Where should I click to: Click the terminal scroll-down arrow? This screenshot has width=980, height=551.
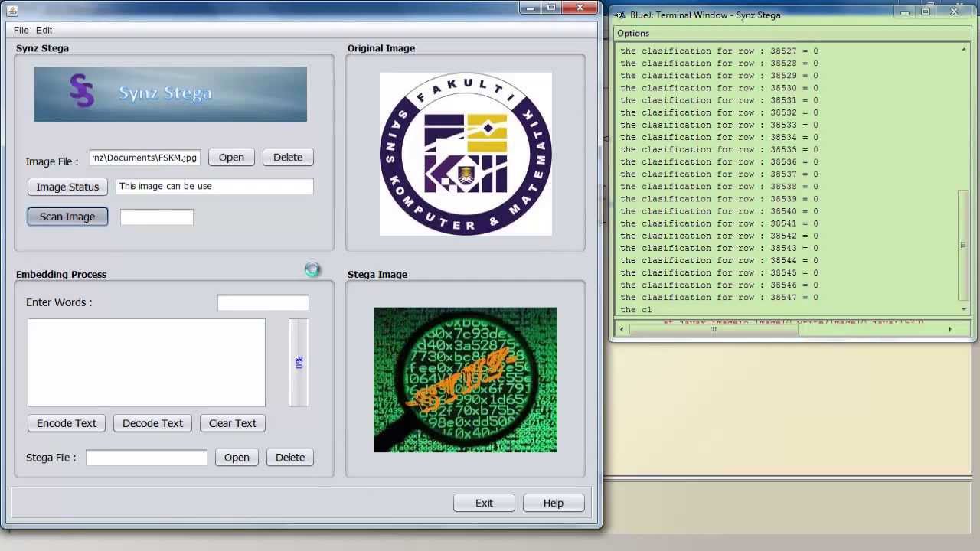point(963,309)
